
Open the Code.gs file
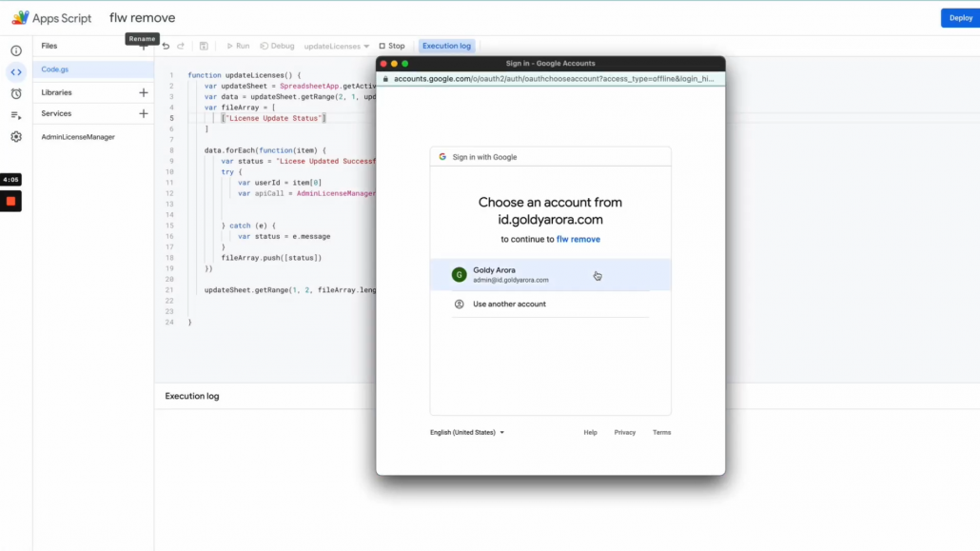tap(94, 69)
